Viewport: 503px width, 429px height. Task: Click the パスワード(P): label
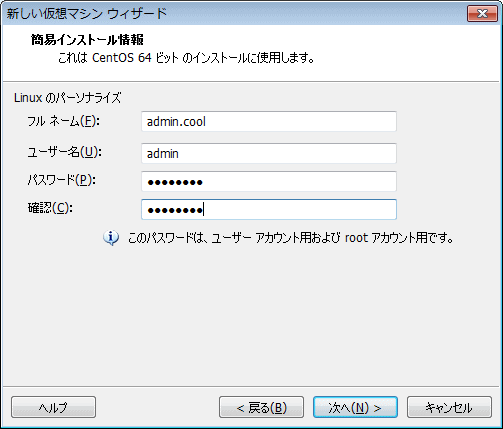(x=62, y=180)
